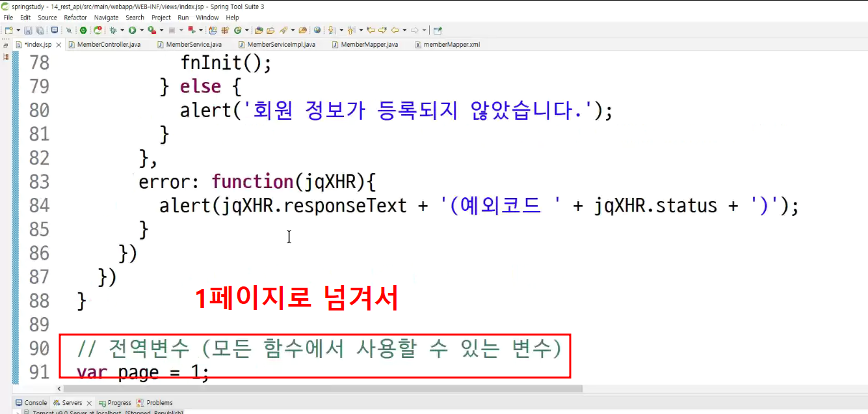Switch to MemberService.java tab
This screenshot has height=414, width=868.
point(189,45)
